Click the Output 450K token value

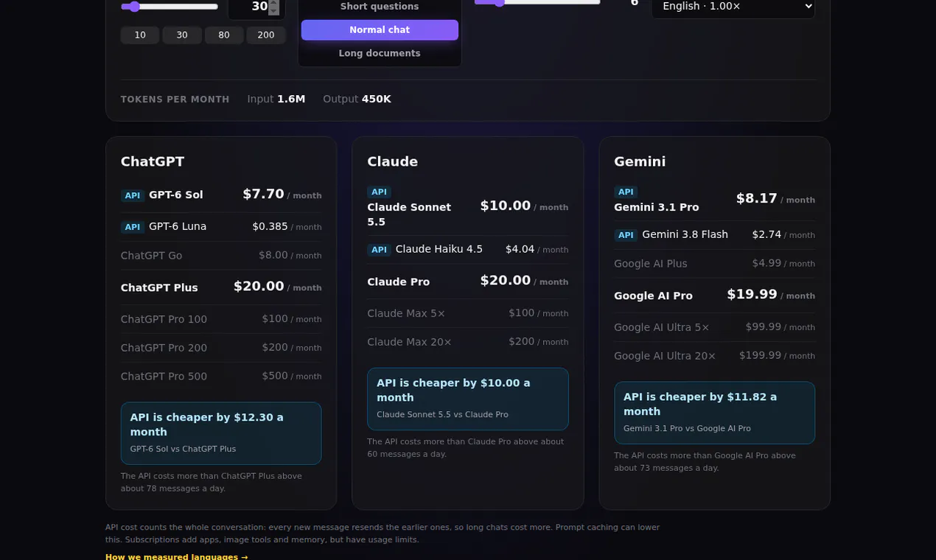point(357,99)
